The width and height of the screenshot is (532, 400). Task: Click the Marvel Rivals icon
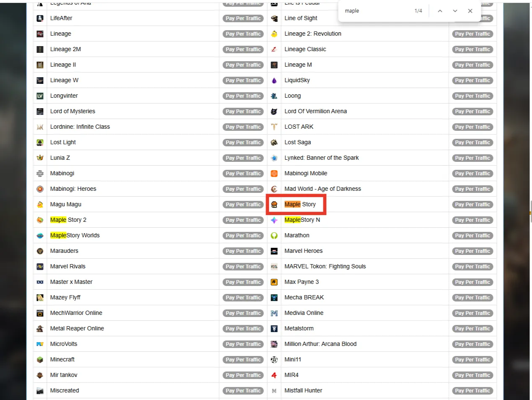coord(40,267)
